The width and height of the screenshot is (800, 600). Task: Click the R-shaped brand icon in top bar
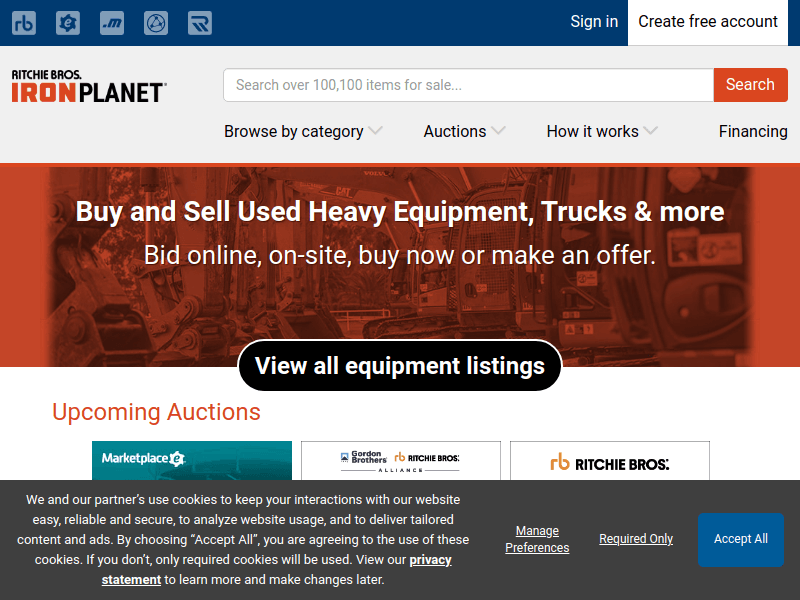(200, 23)
